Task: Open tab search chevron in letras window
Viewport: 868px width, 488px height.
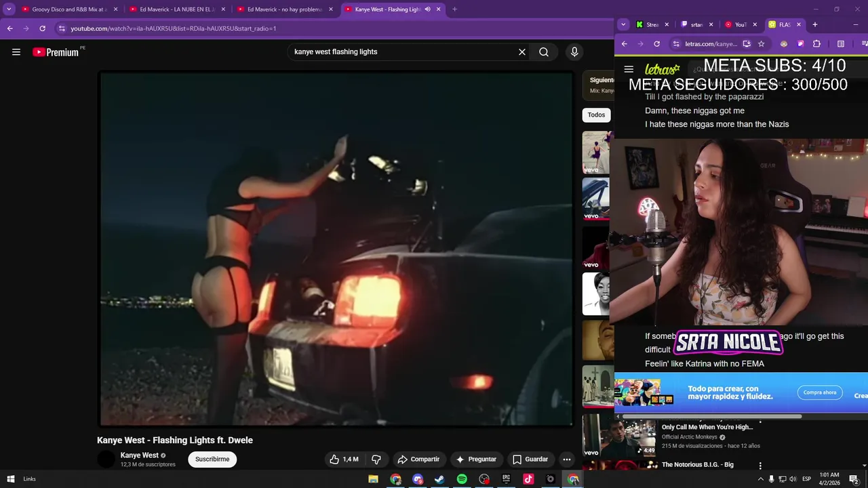Action: coord(623,24)
